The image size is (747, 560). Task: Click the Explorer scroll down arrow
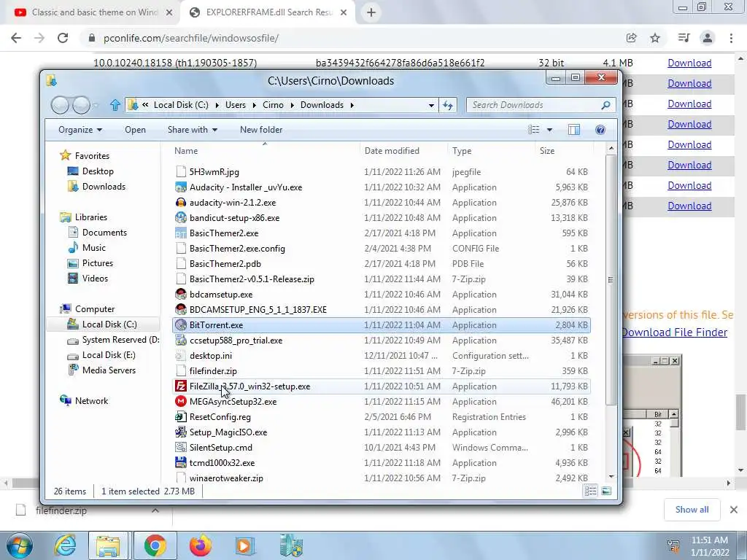point(611,477)
